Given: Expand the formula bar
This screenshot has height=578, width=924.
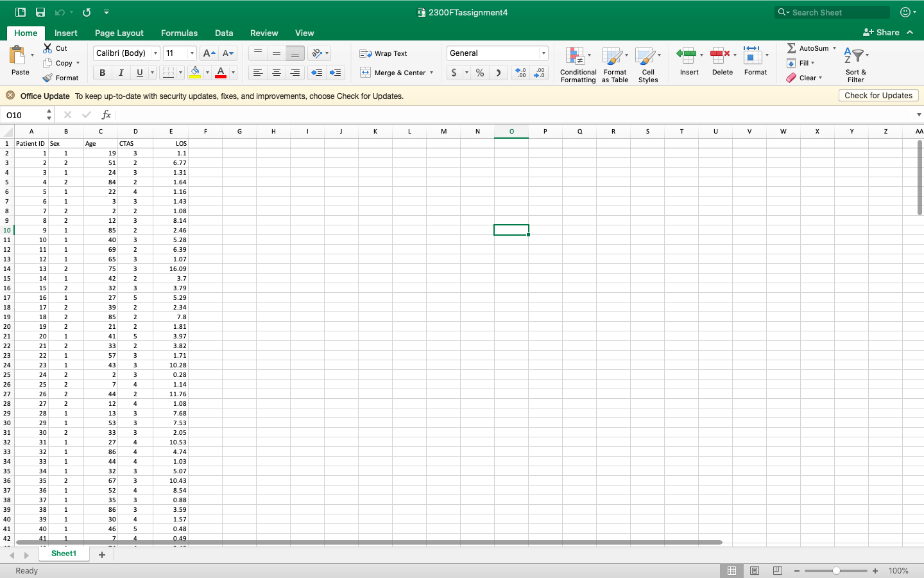Looking at the screenshot, I should pos(919,115).
